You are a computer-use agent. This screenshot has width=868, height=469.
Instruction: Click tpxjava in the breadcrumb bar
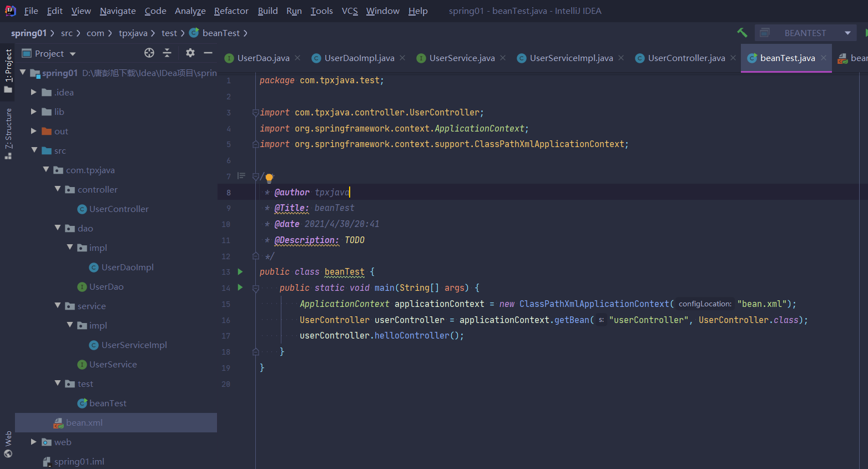click(x=133, y=33)
